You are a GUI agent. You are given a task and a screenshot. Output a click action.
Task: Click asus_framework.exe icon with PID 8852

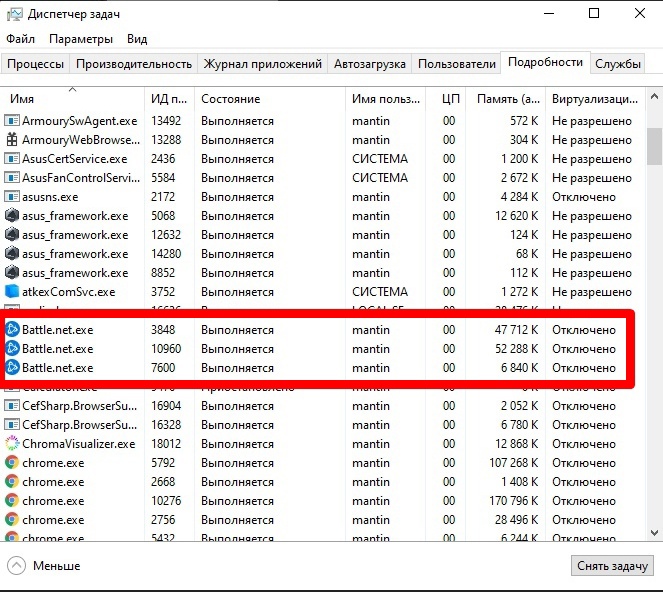point(12,273)
